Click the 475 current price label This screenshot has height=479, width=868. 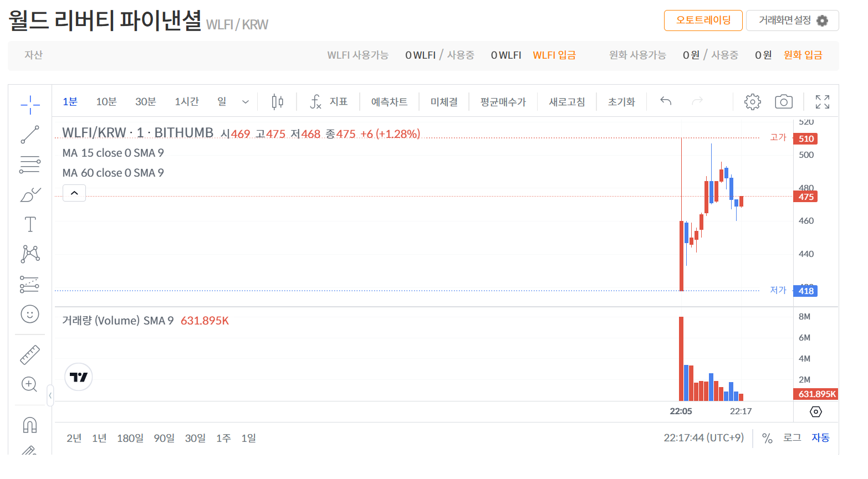coord(805,197)
